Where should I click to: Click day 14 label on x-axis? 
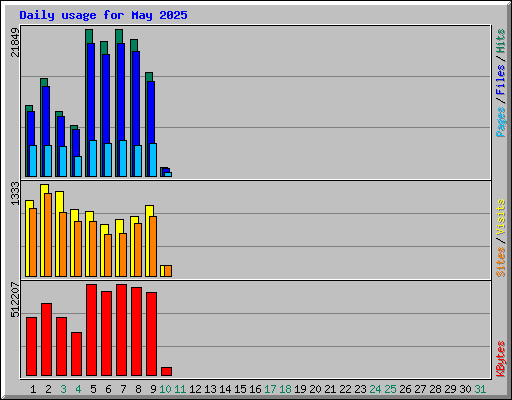tap(225, 389)
